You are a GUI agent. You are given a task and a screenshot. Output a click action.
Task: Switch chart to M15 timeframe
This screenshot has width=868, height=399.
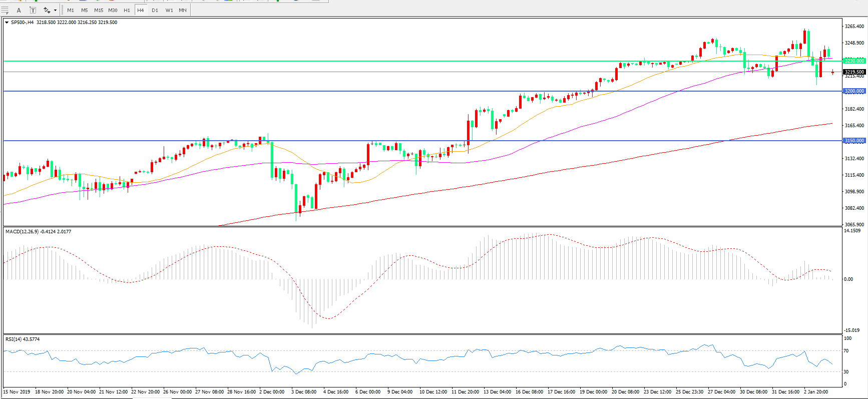99,10
